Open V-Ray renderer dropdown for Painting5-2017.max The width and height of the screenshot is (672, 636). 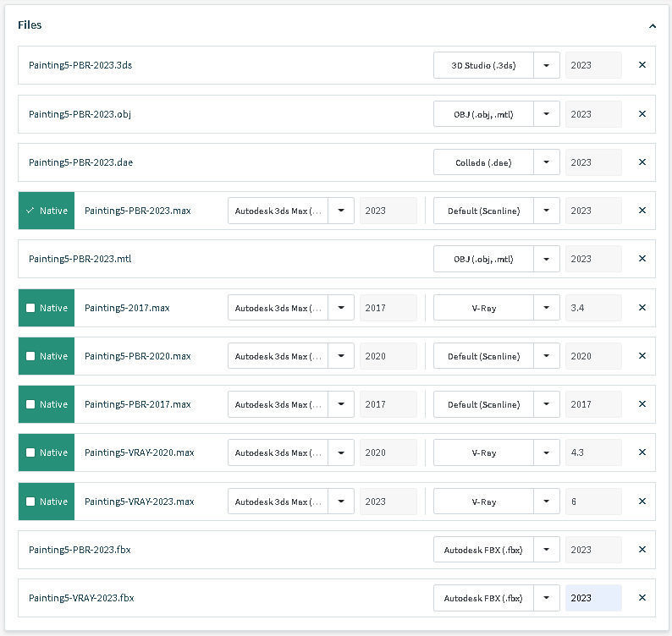tap(547, 308)
